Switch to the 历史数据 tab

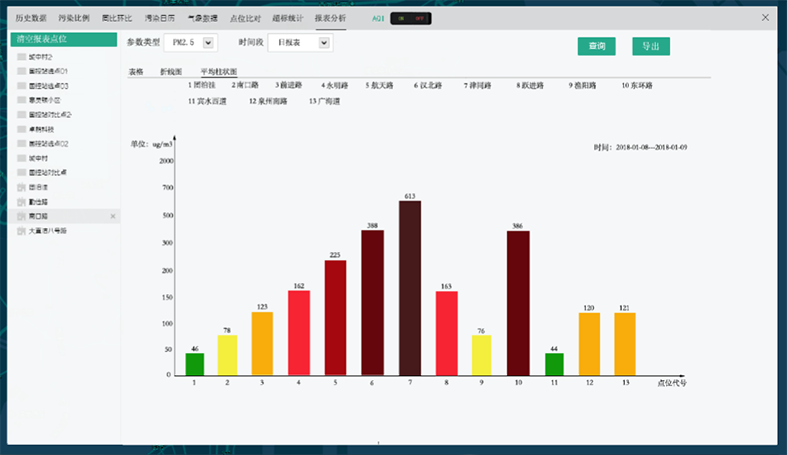tap(31, 18)
